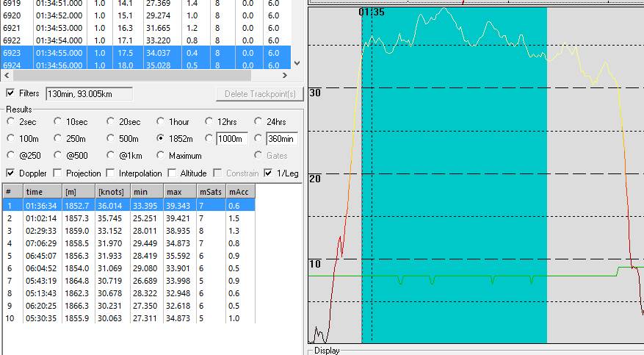Click the custom time field showing 360min
The width and height of the screenshot is (644, 355).
(x=282, y=139)
